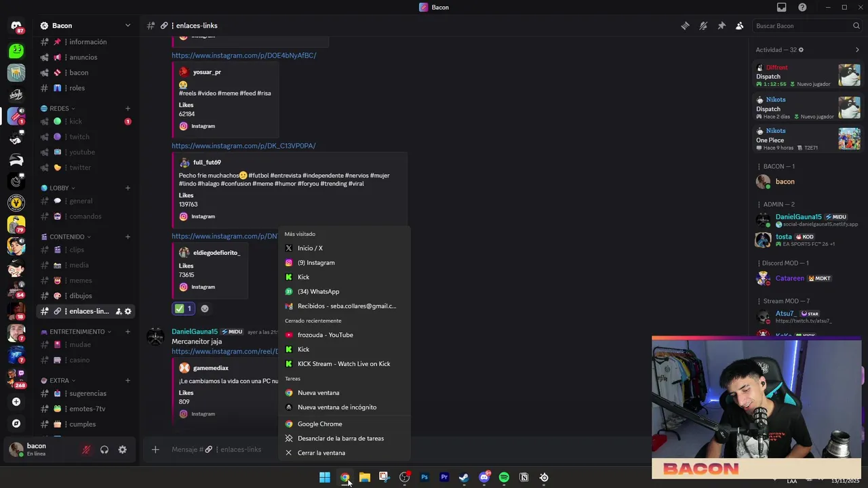Open the memes channel
Viewport: 868px width, 488px height.
click(85, 281)
